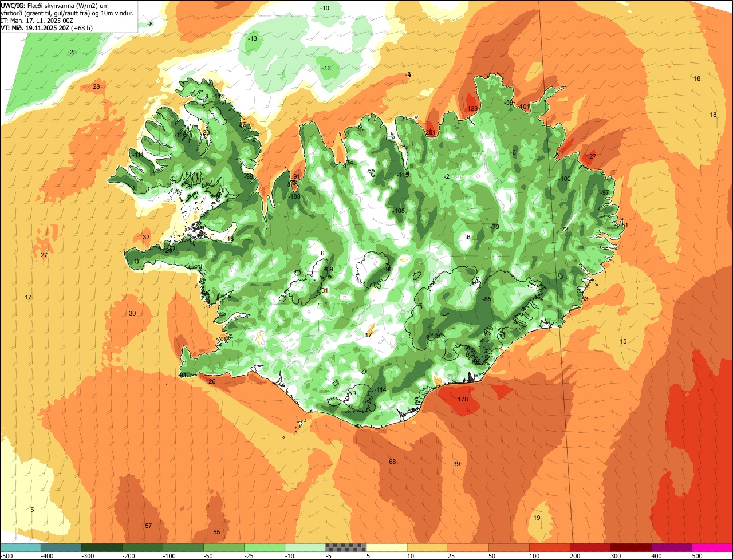
Task: Click the map value 55 in the southwest ocean
Action: pyautogui.click(x=216, y=532)
